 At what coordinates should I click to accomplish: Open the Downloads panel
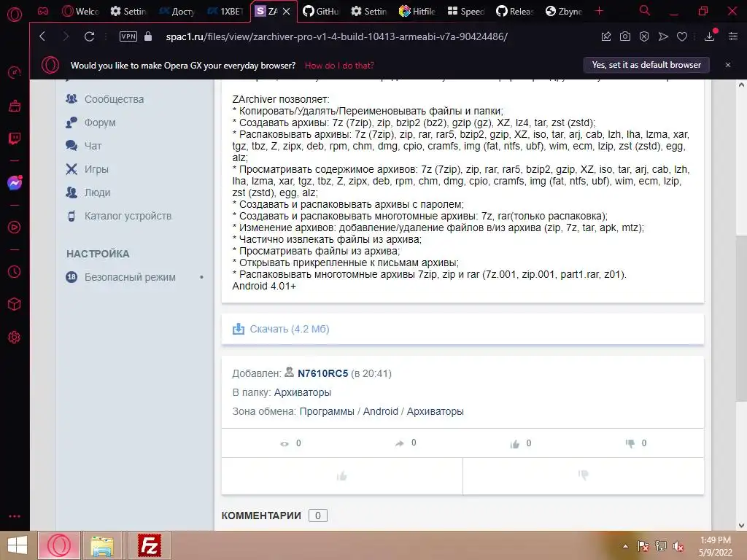click(x=709, y=36)
